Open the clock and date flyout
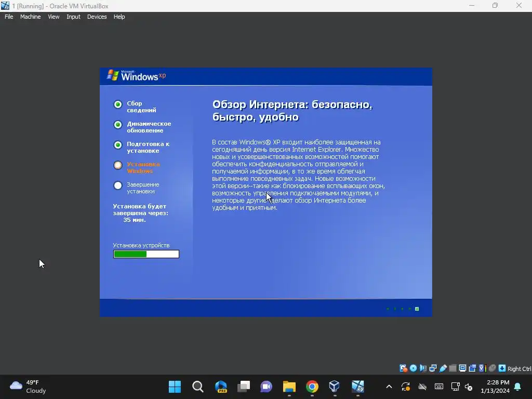 (495, 387)
